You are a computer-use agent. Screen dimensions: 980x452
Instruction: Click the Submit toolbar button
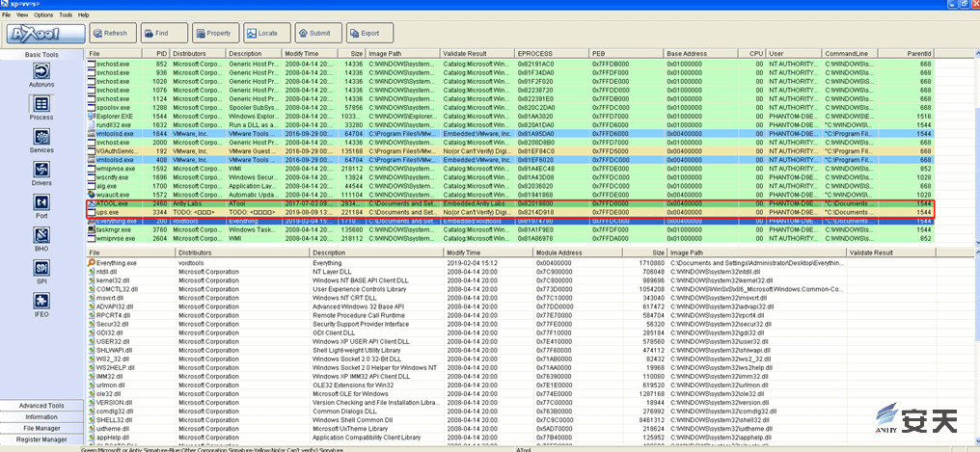click(x=318, y=33)
